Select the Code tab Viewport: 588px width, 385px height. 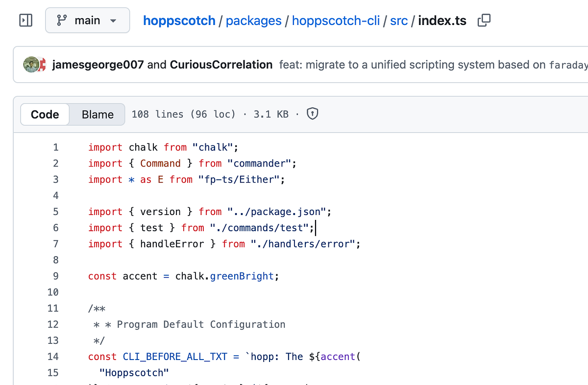[x=45, y=114]
